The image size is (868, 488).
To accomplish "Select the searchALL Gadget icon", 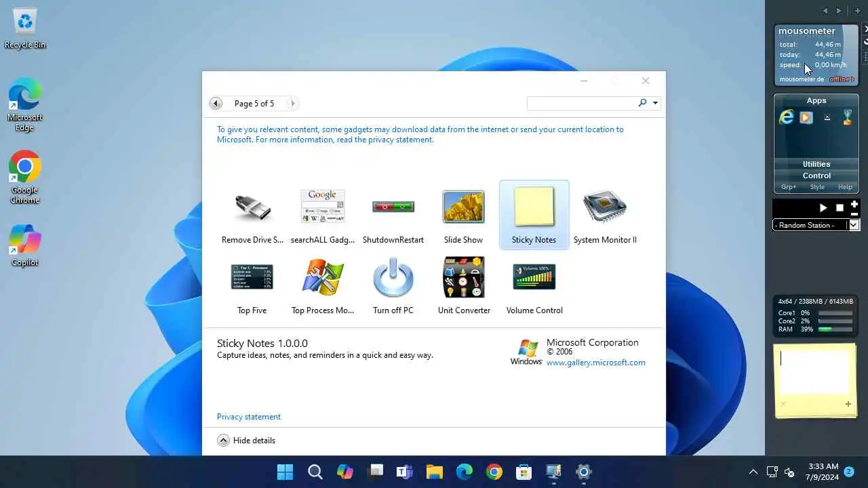I will pyautogui.click(x=323, y=207).
